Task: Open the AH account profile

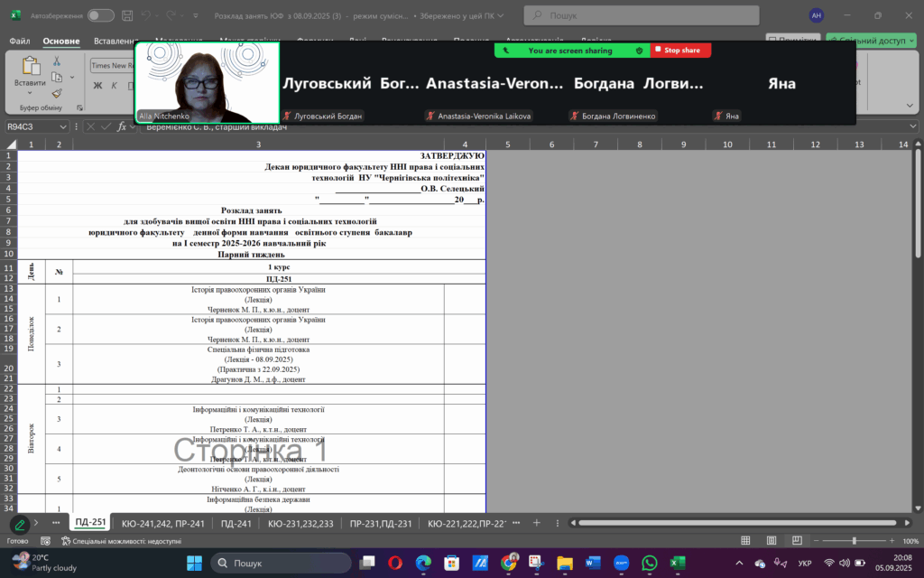Action: coord(816,15)
